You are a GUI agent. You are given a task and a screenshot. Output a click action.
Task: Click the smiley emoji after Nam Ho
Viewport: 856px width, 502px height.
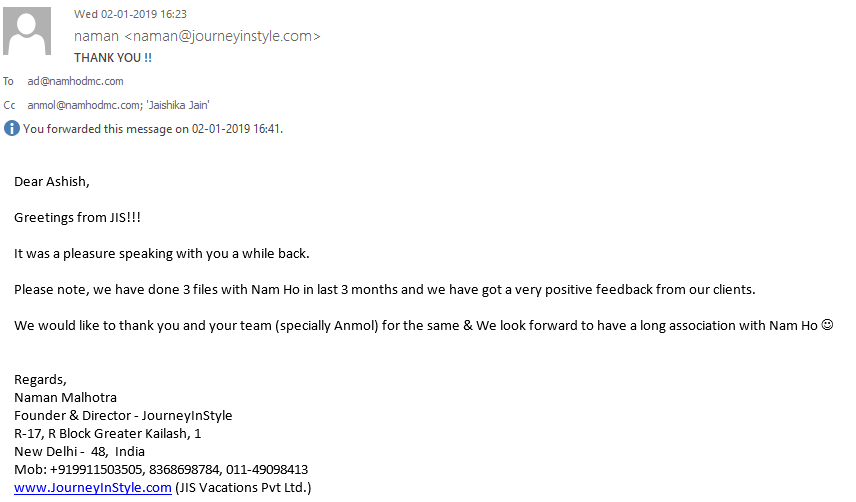[x=827, y=325]
